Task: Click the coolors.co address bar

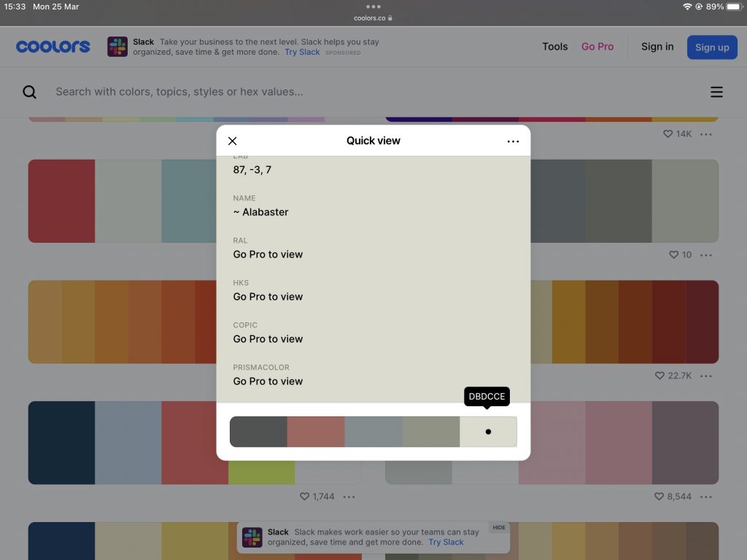Action: 373,18
